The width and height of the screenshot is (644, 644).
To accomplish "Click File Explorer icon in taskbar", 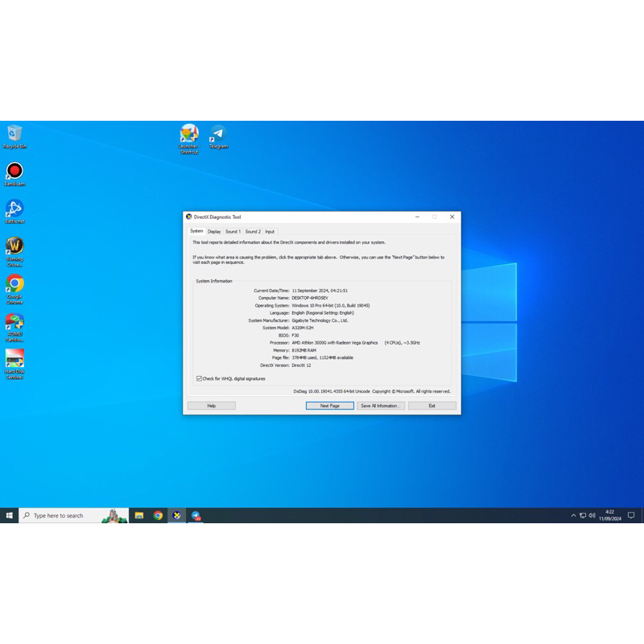I will 139,515.
